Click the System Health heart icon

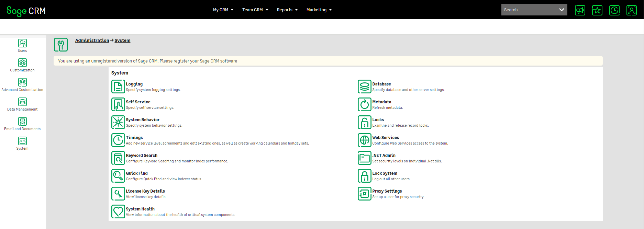click(118, 211)
